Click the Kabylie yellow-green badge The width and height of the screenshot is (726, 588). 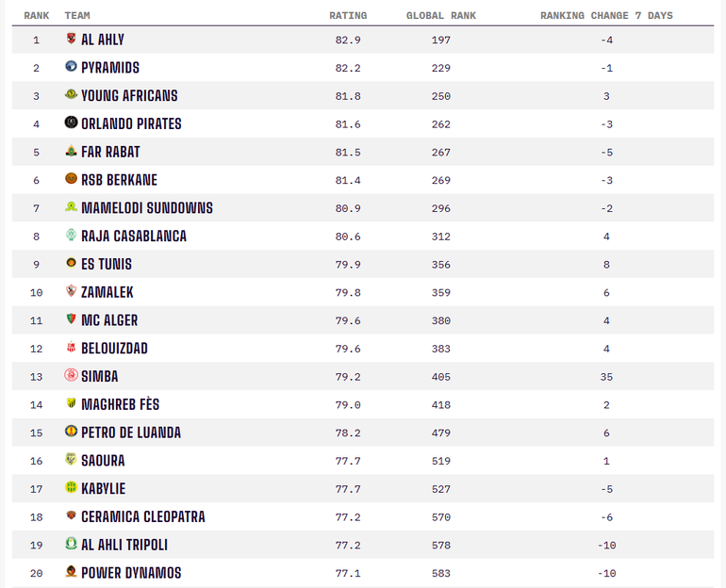pos(71,487)
